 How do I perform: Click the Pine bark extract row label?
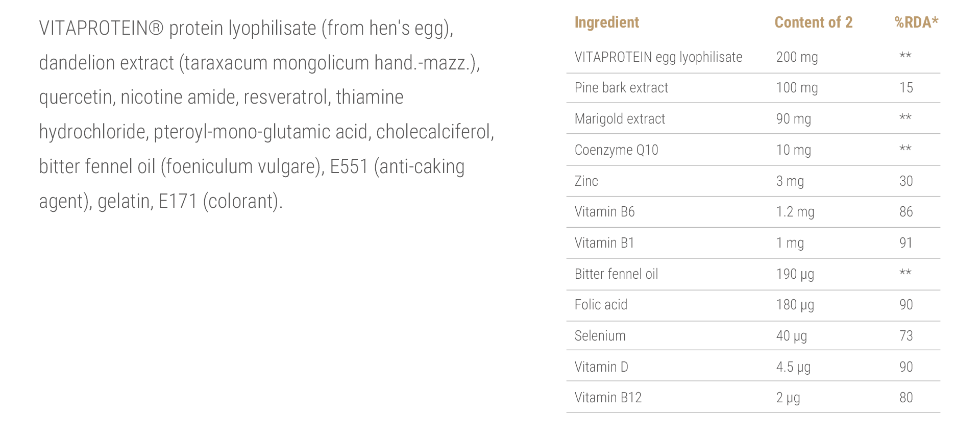coord(621,88)
